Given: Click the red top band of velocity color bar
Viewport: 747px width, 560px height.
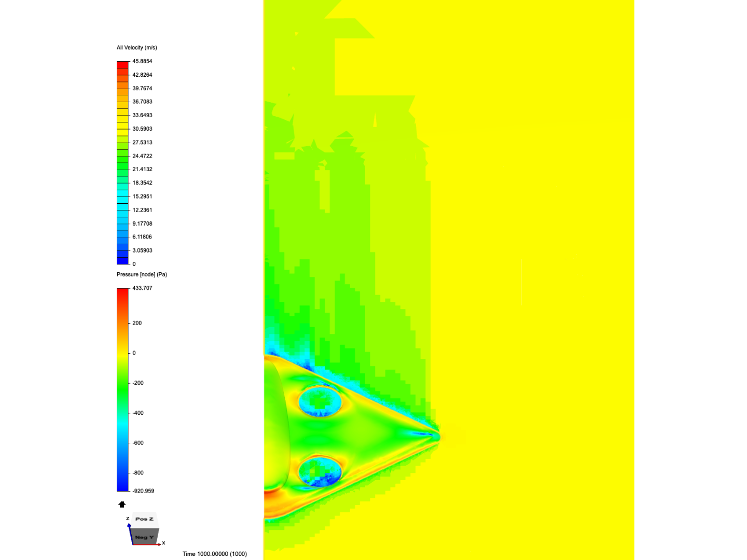Looking at the screenshot, I should tap(122, 65).
